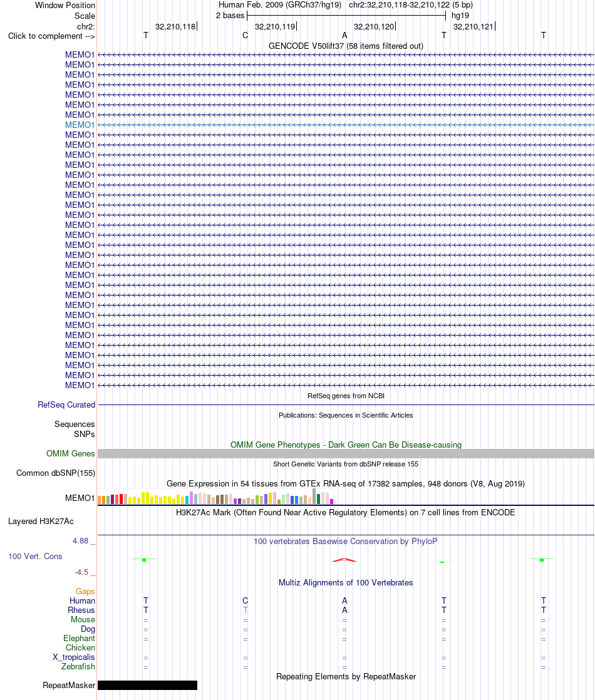Screen dimensions: 595x700
Task: Select the 'X_tropicalis' alignment row label
Action: [x=74, y=657]
